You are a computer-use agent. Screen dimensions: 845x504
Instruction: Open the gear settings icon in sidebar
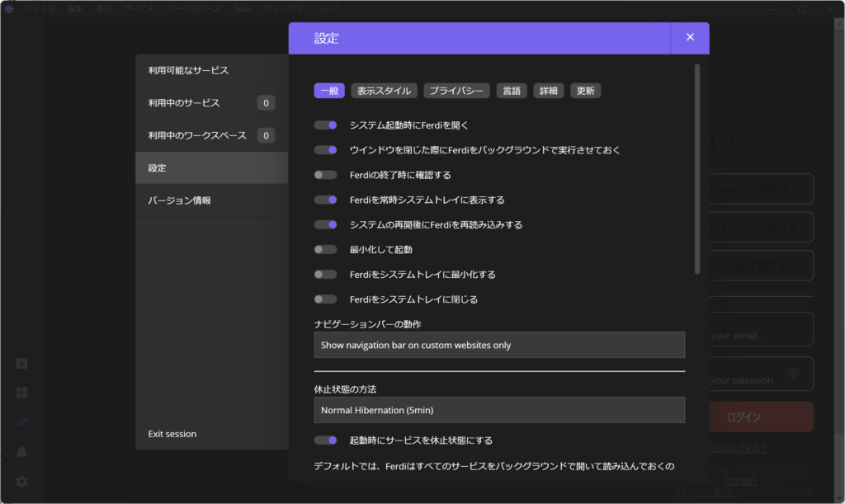click(x=21, y=481)
